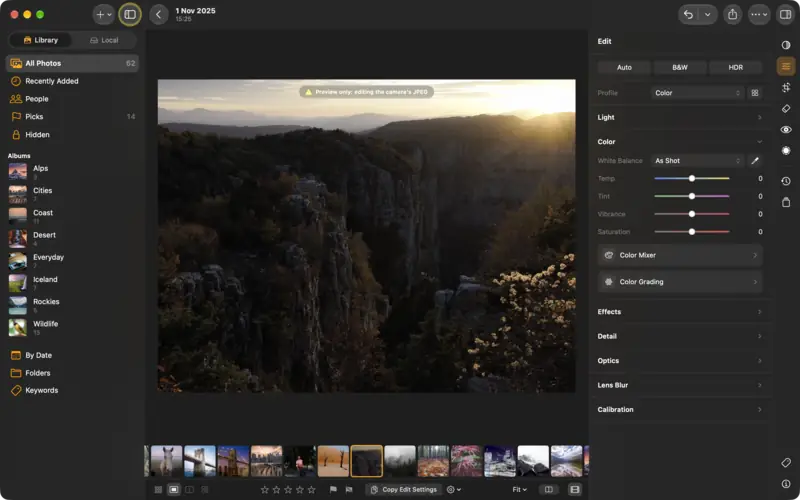Open the profile browser grid icon
Viewport: 800px width, 500px height.
coord(755,93)
